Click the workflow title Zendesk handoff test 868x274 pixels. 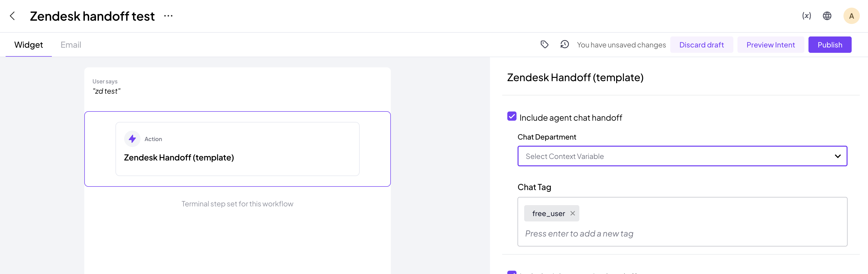tap(92, 16)
